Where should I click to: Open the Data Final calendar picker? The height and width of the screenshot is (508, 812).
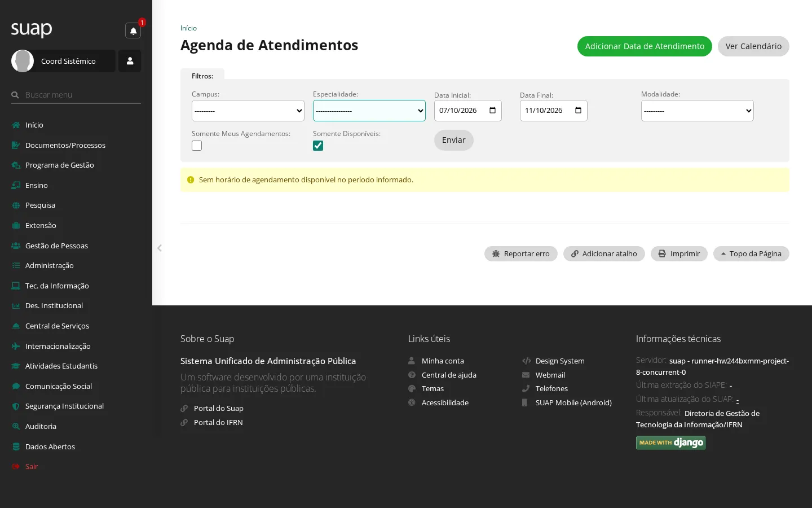tap(578, 111)
